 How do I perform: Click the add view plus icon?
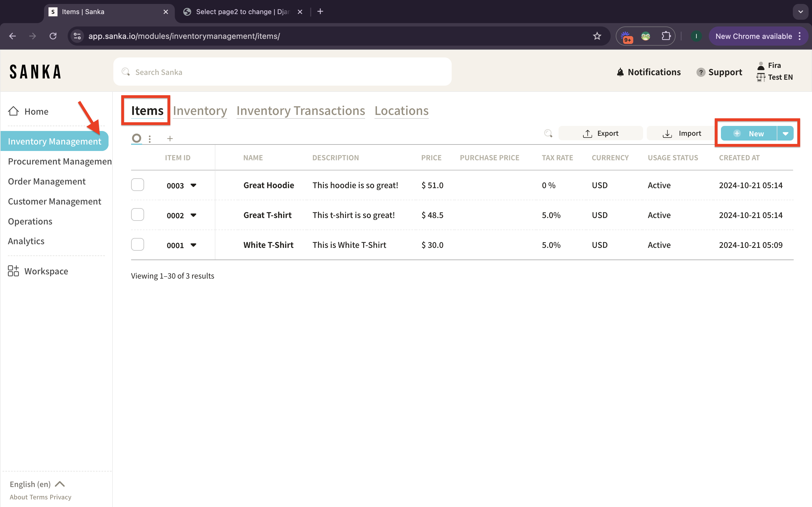point(170,139)
